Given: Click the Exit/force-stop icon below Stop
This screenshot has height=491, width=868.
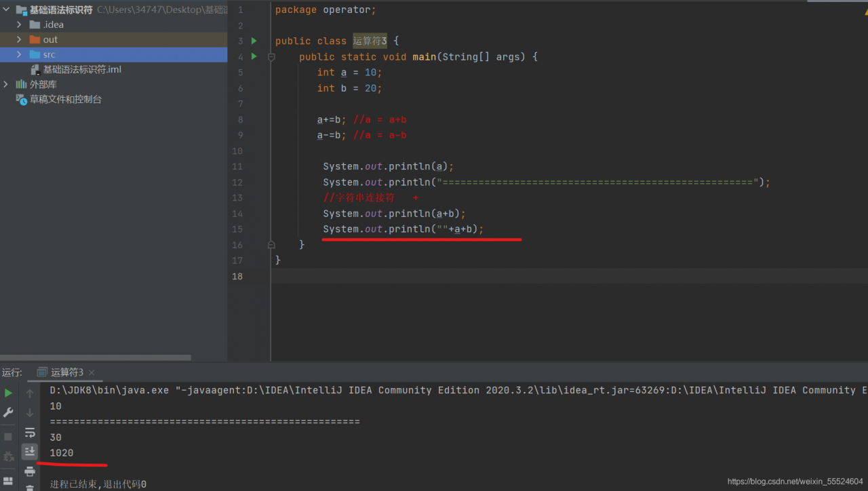Looking at the screenshot, I should click(x=8, y=456).
